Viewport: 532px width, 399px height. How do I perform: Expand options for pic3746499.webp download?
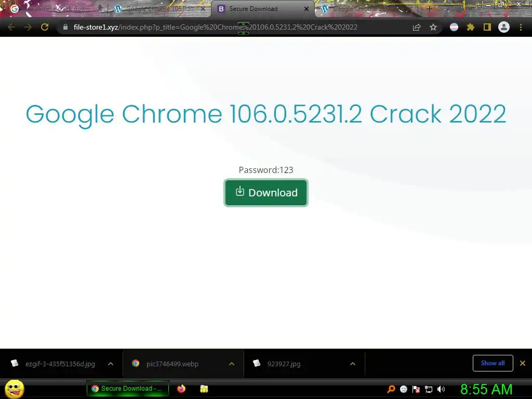(x=232, y=364)
